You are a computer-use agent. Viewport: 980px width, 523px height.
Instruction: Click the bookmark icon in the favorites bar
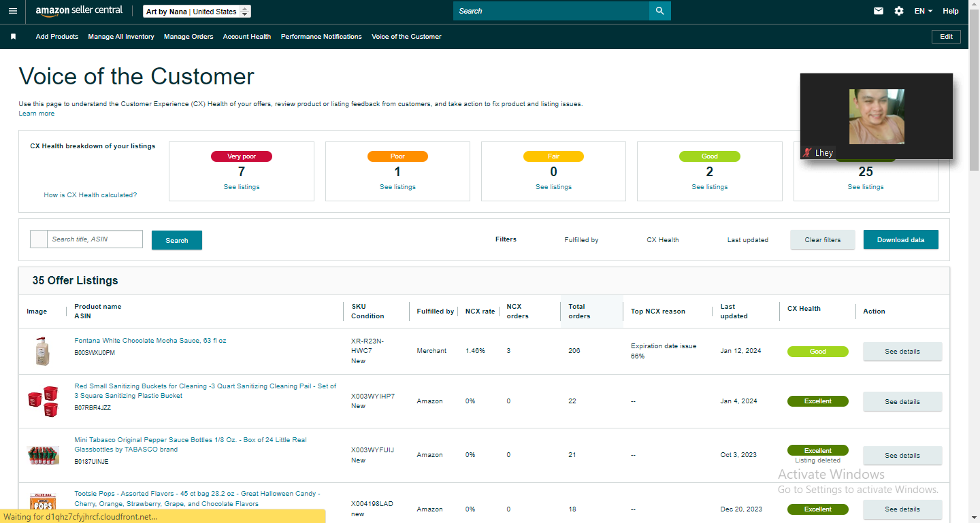[x=13, y=37]
